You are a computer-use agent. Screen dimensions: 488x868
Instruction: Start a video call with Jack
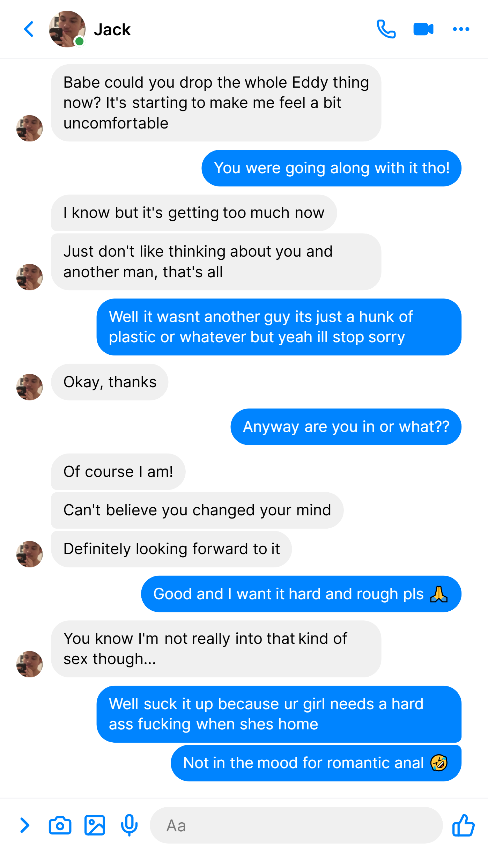coord(423,29)
